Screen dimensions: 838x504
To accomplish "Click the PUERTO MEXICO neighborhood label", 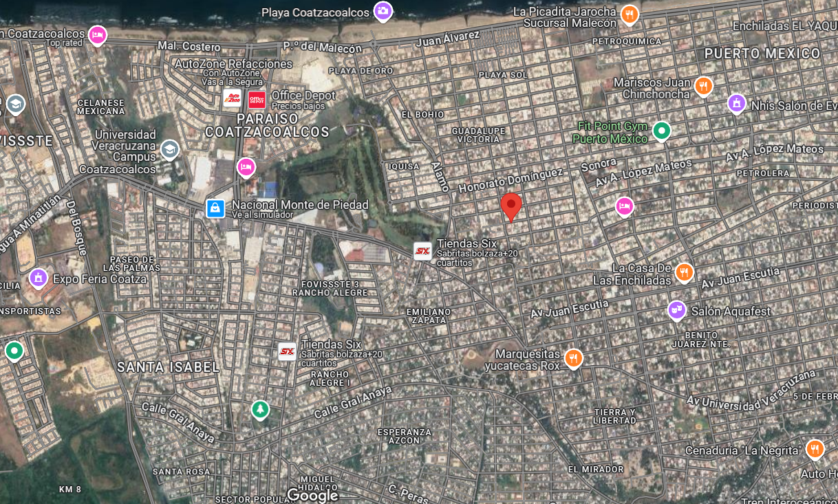I will 762,54.
